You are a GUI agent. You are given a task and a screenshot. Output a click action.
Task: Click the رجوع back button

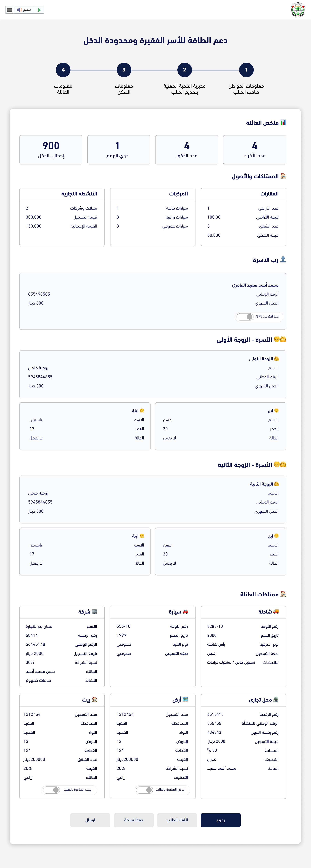pyautogui.click(x=220, y=820)
